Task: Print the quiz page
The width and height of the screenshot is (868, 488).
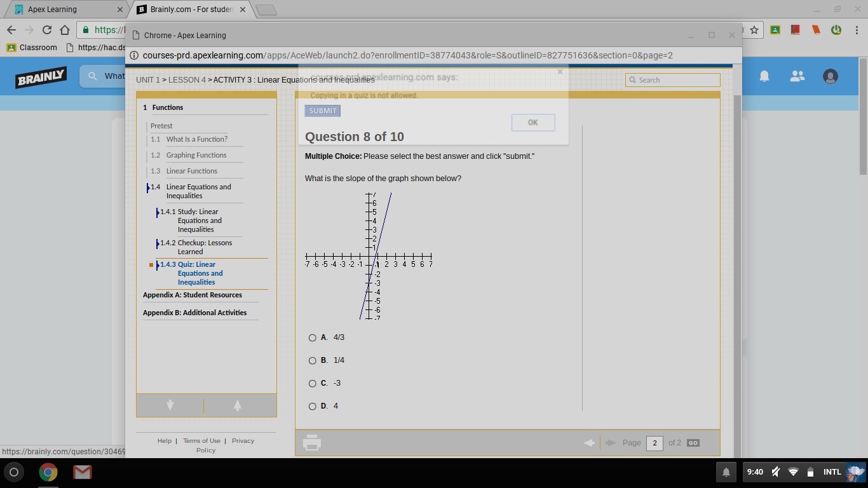Action: coord(311,443)
